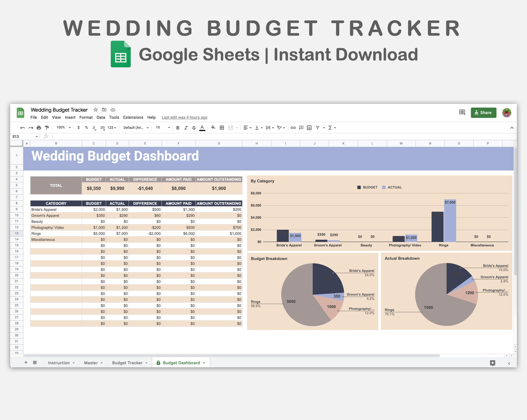
Task: Toggle bold formatting
Action: pos(178,128)
